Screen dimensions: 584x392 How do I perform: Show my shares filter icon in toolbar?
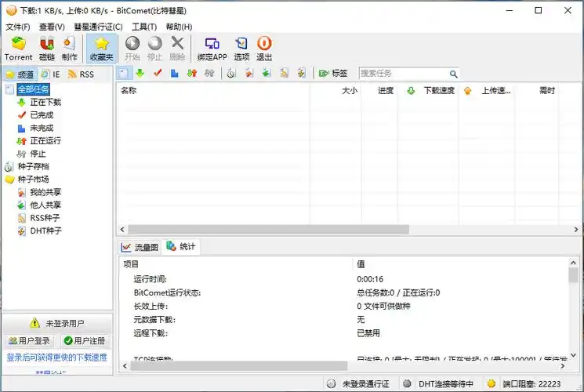coord(249,73)
